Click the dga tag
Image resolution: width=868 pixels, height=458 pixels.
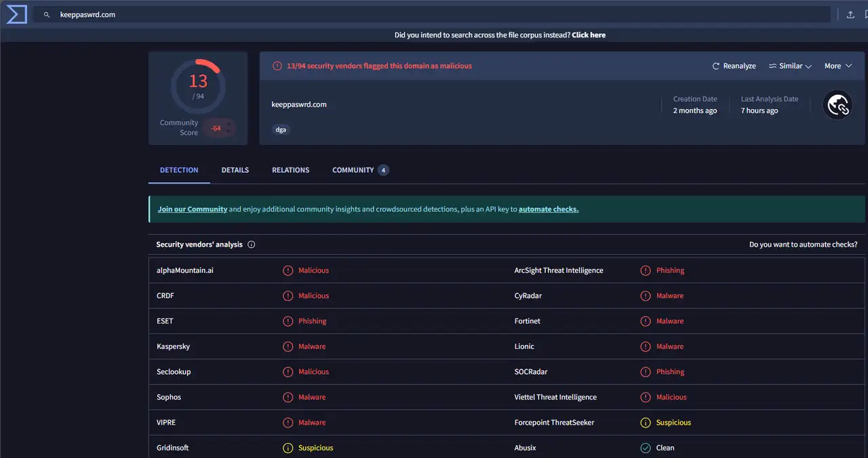[281, 129]
